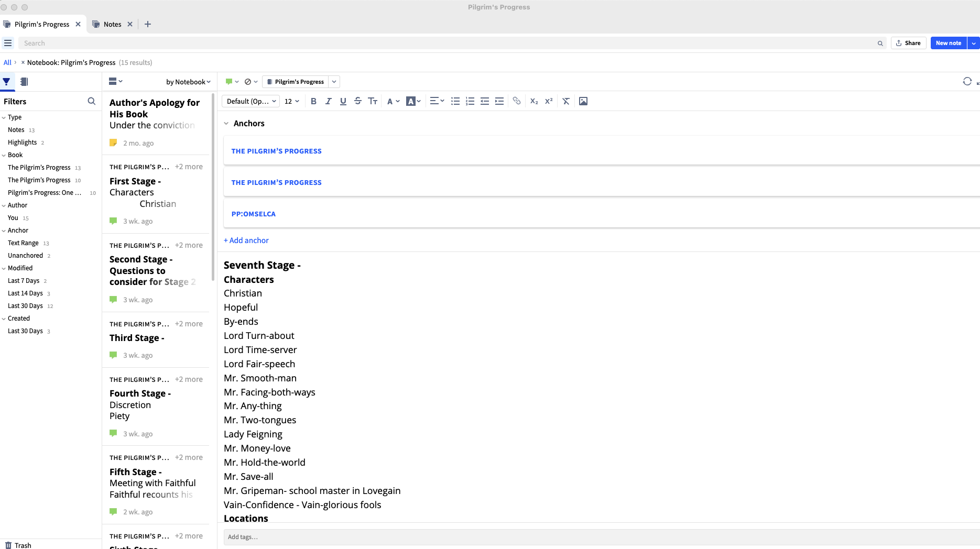Insert an image into the note
The height and width of the screenshot is (549, 980).
click(x=583, y=101)
